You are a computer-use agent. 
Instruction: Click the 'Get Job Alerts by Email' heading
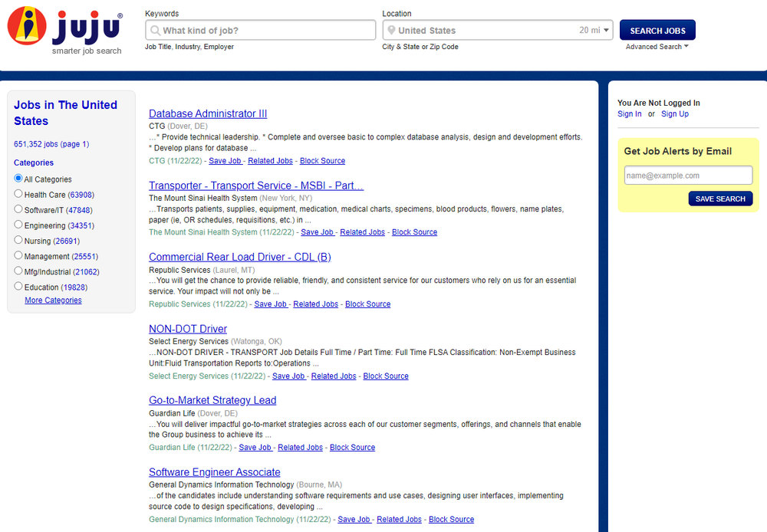tap(678, 152)
